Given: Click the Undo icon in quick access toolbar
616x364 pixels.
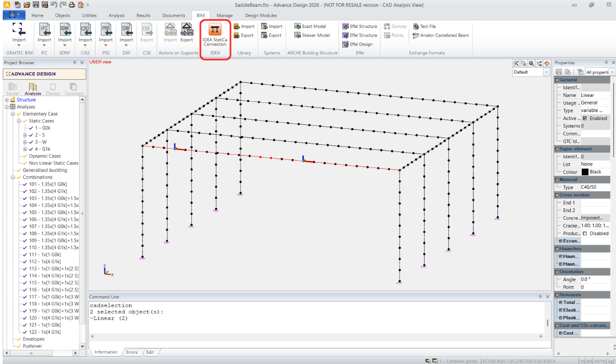Looking at the screenshot, I should tap(54, 5).
